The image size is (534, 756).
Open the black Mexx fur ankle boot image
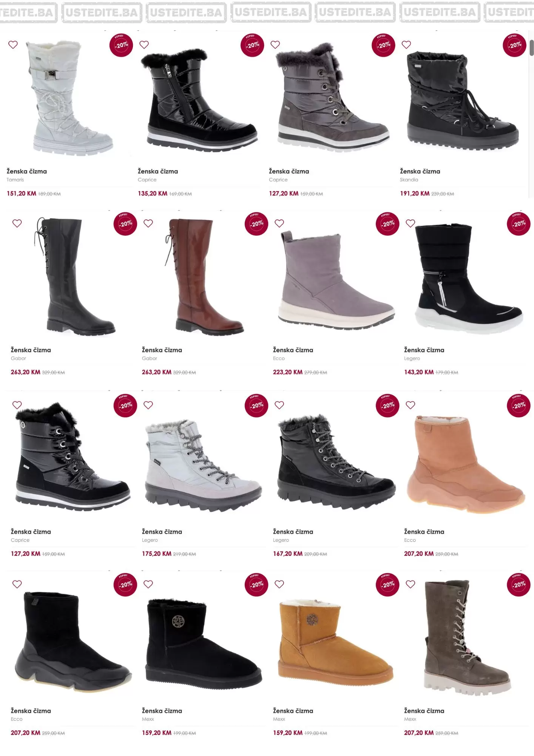point(203,643)
